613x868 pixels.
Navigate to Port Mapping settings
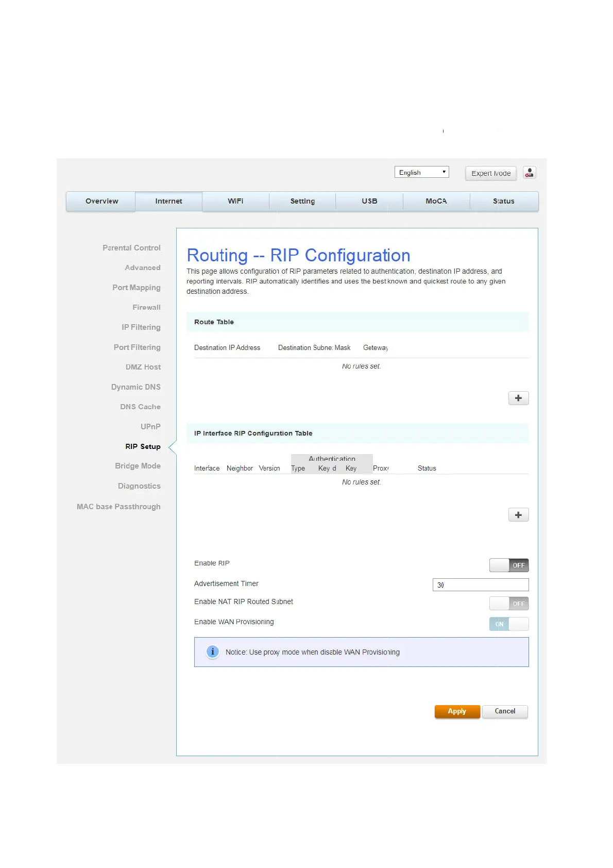pos(136,288)
